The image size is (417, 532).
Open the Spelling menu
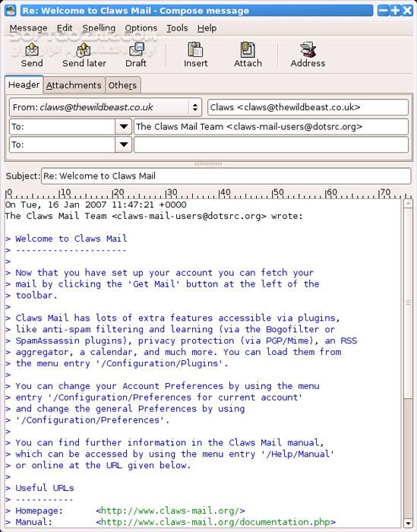[x=99, y=28]
